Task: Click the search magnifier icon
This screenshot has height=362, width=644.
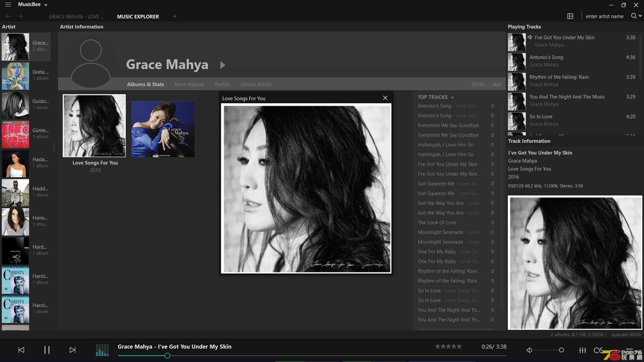Action: [634, 16]
